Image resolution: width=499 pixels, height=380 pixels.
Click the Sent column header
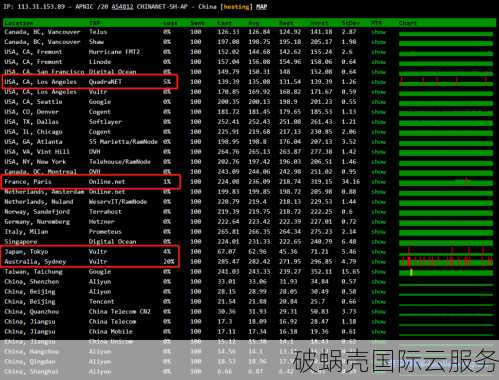click(197, 23)
